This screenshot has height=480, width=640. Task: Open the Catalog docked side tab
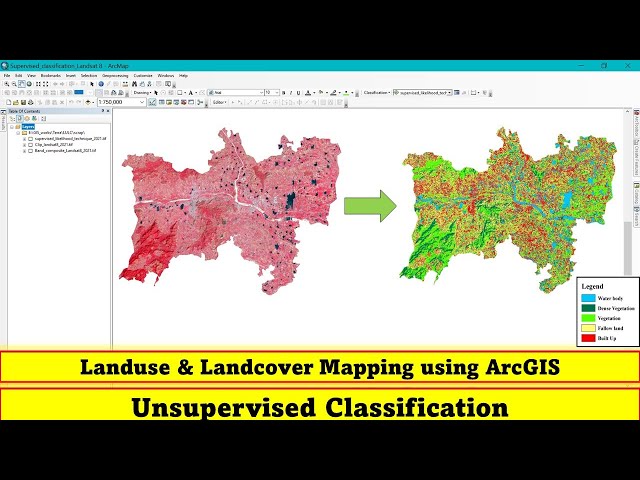tap(636, 194)
